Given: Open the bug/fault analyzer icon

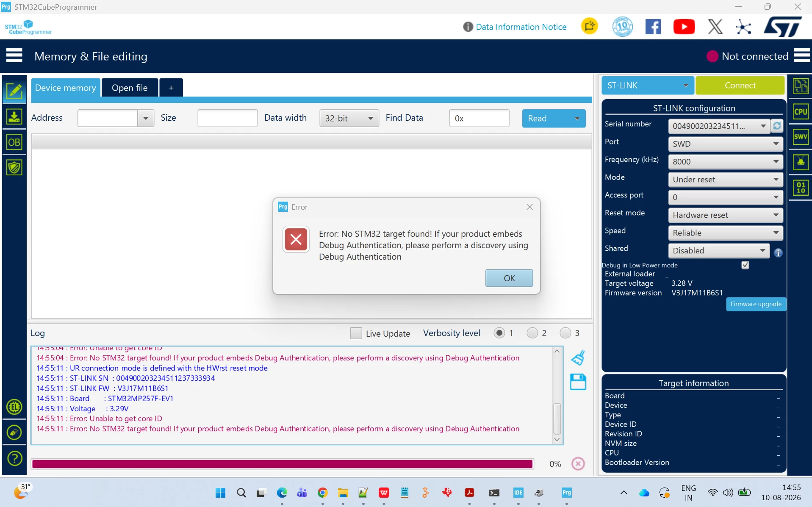Looking at the screenshot, I should pos(801,162).
